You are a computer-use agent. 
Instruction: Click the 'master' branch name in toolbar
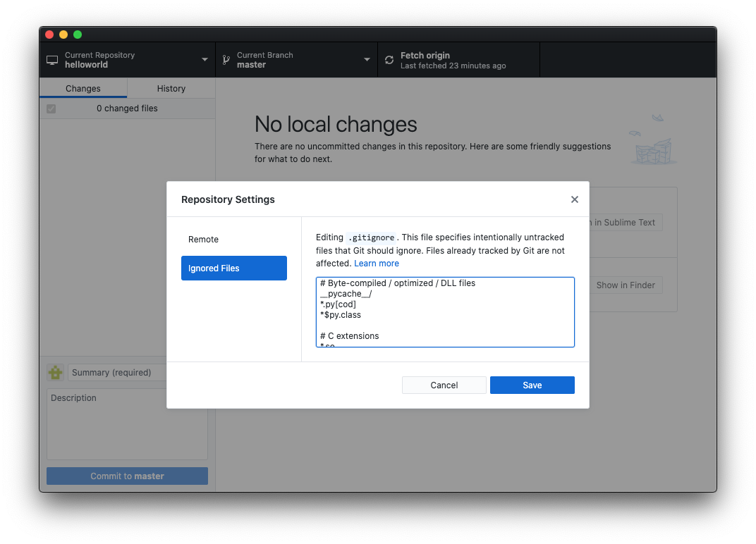point(251,65)
